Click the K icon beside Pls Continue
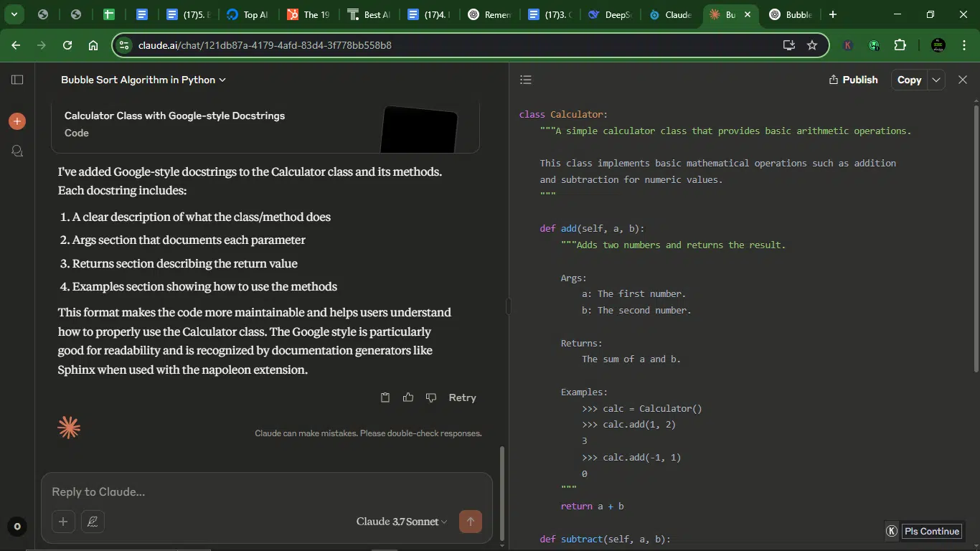Image resolution: width=980 pixels, height=551 pixels. pos(892,531)
